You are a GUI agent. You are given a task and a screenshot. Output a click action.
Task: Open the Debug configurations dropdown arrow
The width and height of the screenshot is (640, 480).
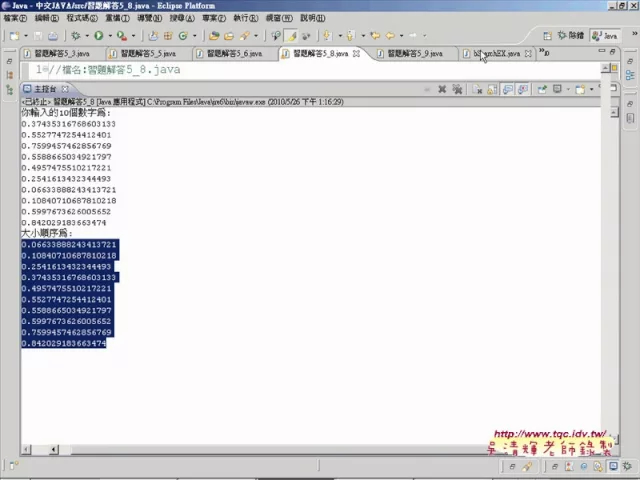click(87, 36)
